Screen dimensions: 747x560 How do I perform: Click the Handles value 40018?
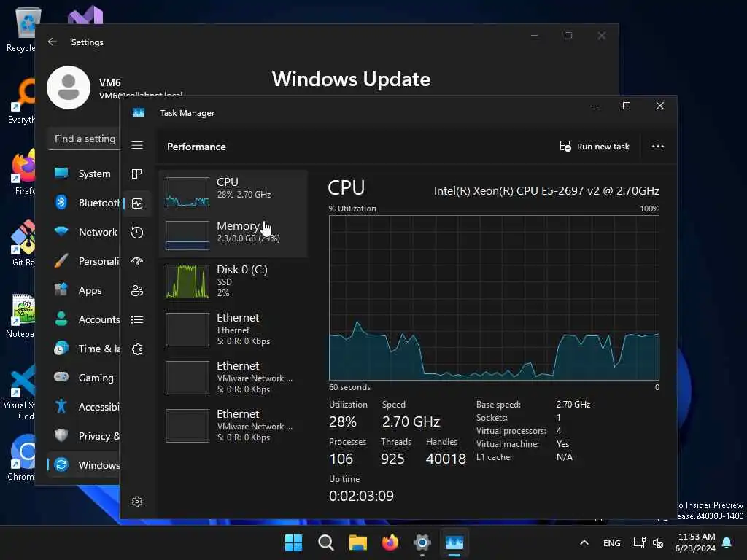pyautogui.click(x=446, y=459)
